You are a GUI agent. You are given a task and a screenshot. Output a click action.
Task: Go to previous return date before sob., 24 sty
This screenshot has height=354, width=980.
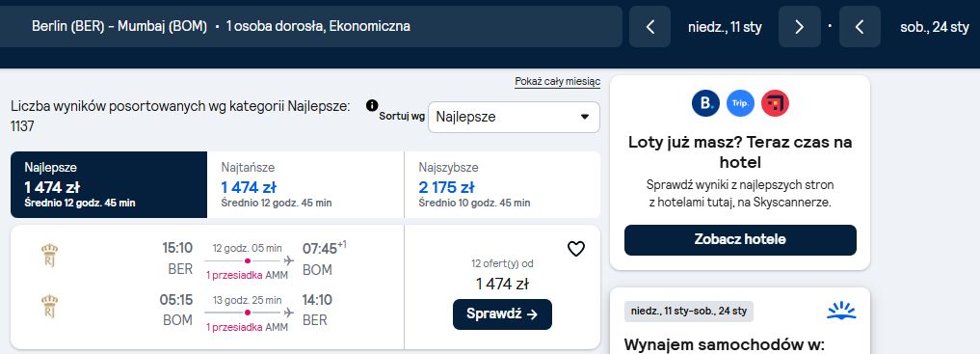[x=860, y=27]
